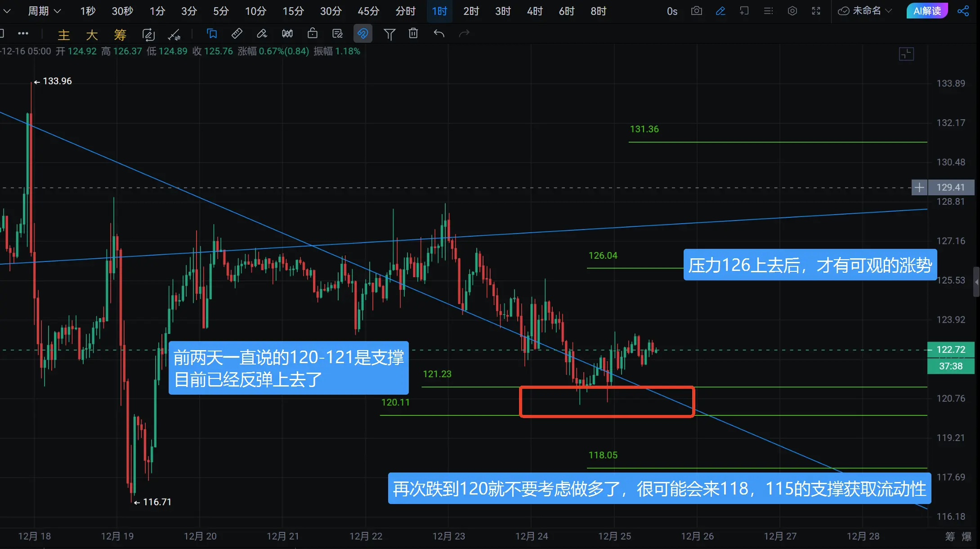Select the ruler measurement tool
Screen dimensions: 980x549
(x=237, y=34)
